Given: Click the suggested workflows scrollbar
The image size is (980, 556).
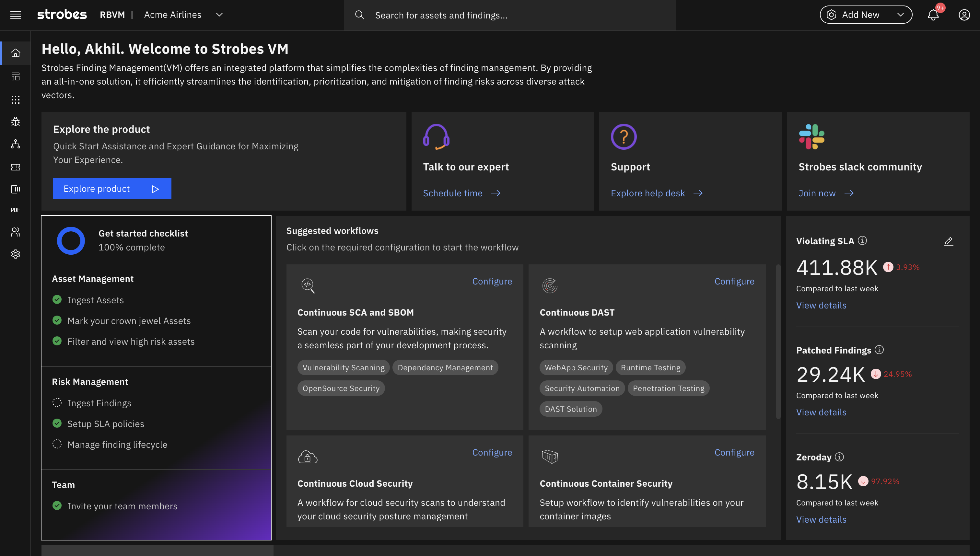Looking at the screenshot, I should click(x=778, y=342).
